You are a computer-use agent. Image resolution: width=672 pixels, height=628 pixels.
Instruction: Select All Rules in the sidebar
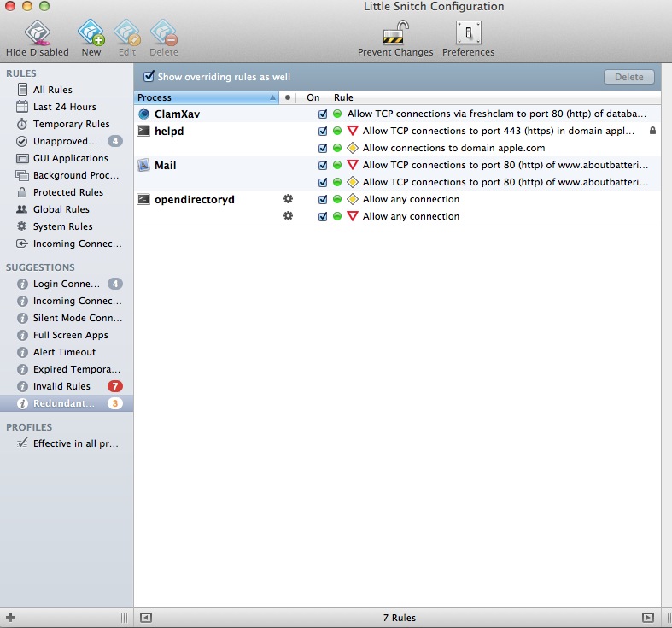53,90
